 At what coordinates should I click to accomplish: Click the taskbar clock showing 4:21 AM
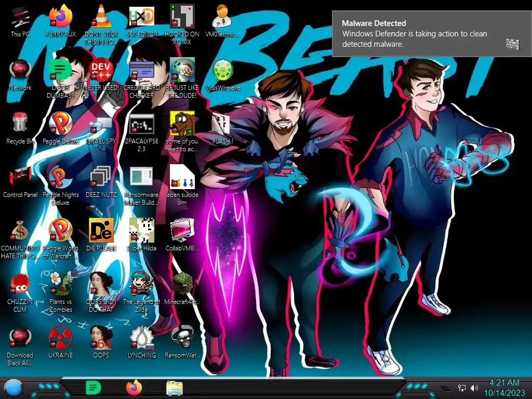504,388
